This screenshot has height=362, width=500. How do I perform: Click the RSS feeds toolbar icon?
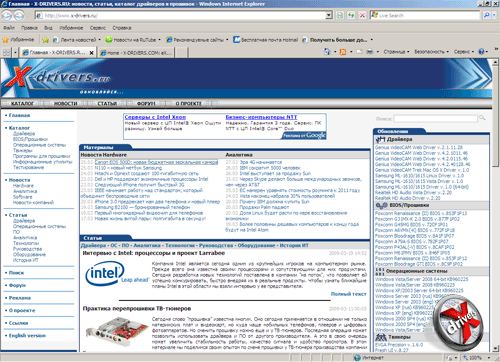(343, 52)
